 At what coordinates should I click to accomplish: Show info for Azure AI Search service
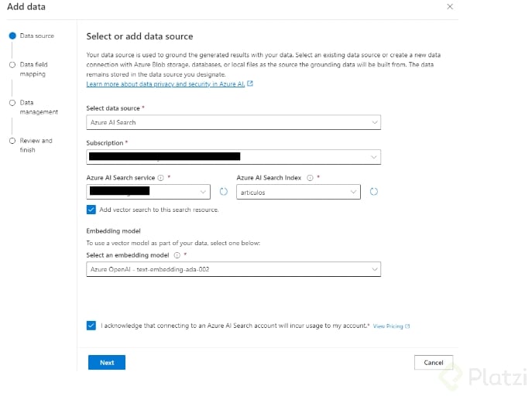point(161,178)
